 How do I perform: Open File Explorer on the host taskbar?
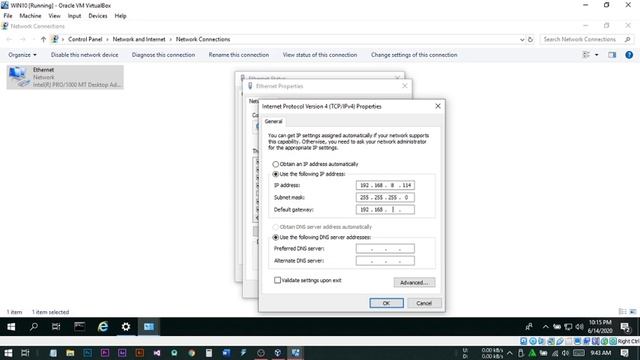(70, 353)
